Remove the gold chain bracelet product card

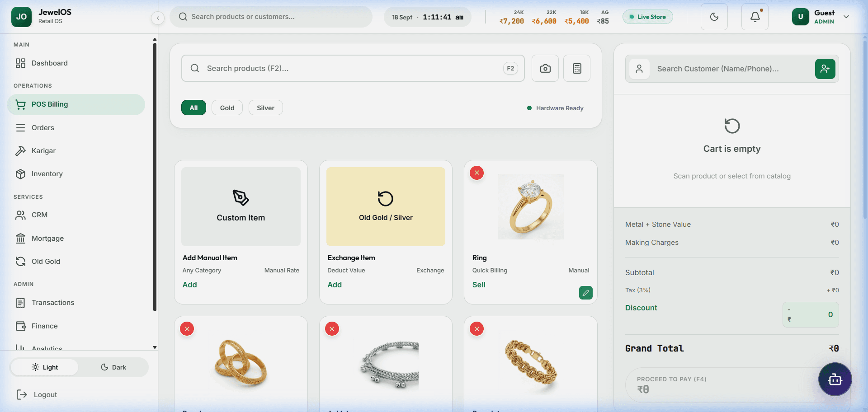(477, 329)
